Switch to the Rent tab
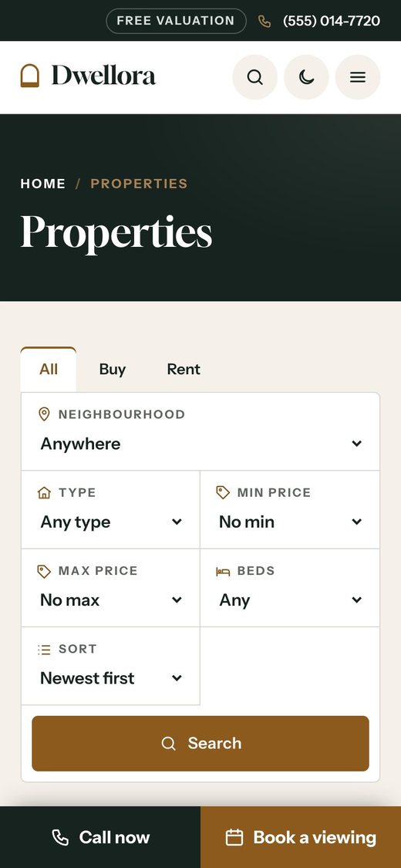Viewport: 401px width, 868px height. (184, 370)
